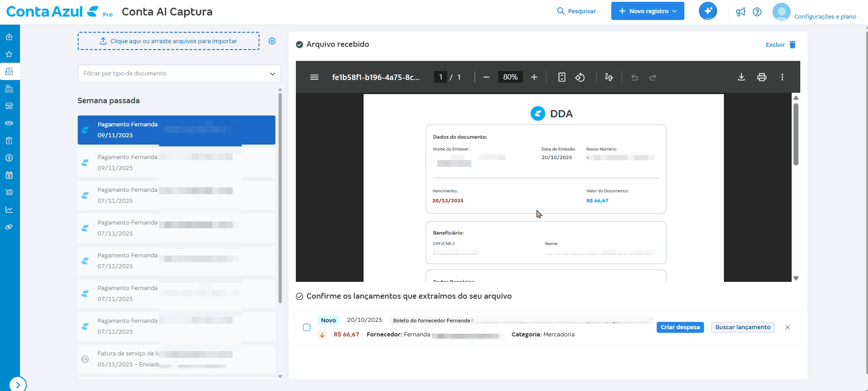This screenshot has height=391, width=868.
Task: Open the inbox capture icon in sidebar
Action: pos(9,71)
